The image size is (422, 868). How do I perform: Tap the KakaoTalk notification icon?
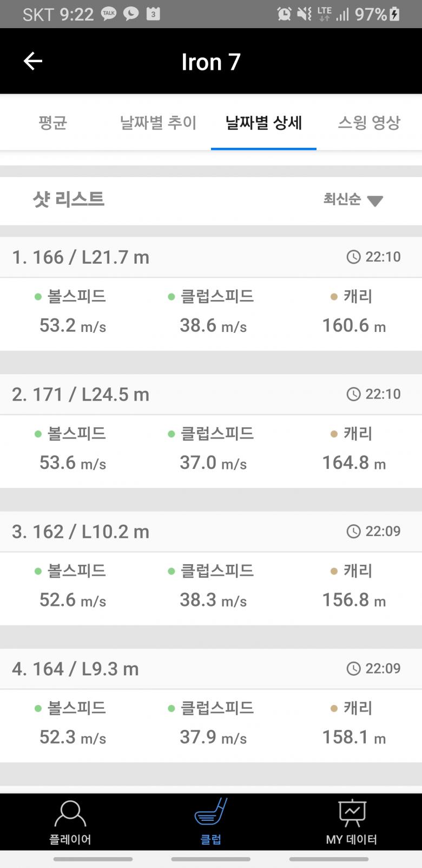click(x=109, y=14)
